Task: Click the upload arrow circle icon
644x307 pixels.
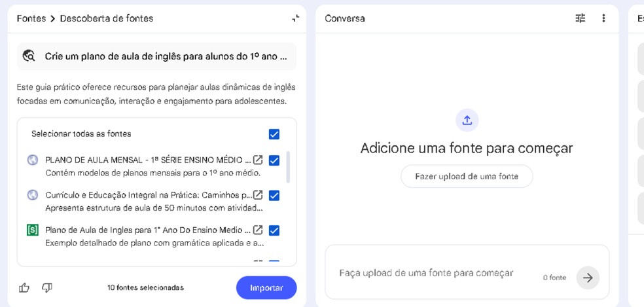Action: [x=467, y=120]
